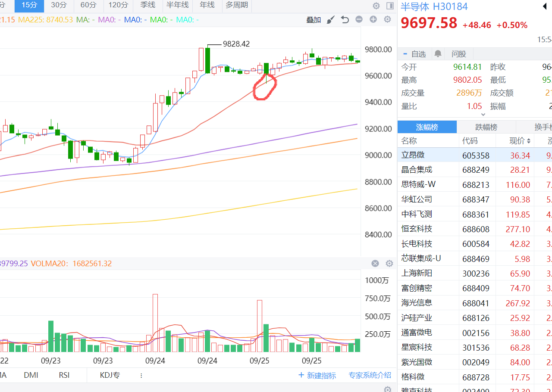The width and height of the screenshot is (552, 392).
Task: Open volume indicator panel settings gear
Action: [389, 264]
